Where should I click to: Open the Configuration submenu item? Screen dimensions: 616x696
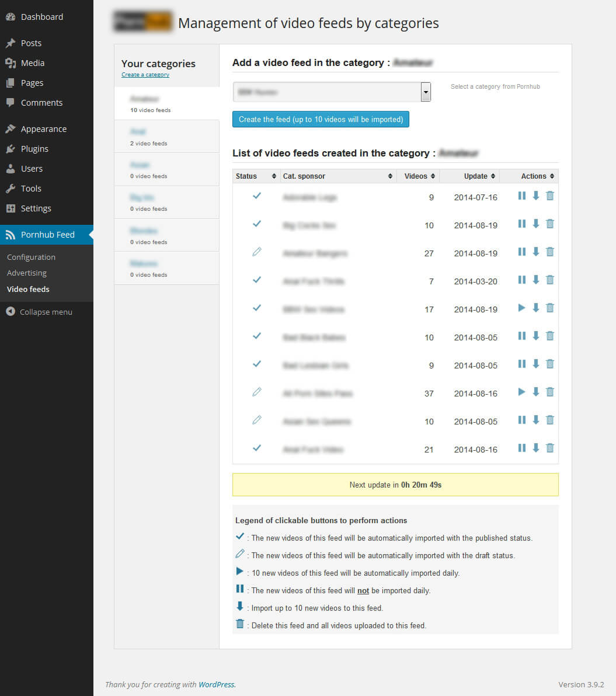[31, 257]
